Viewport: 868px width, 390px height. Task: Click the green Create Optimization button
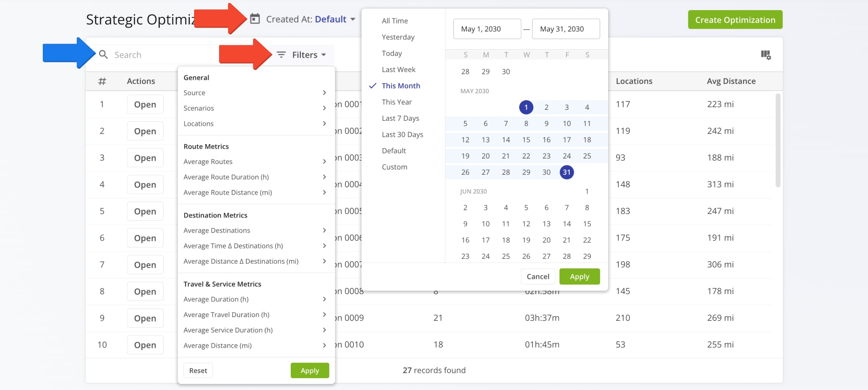(x=735, y=19)
